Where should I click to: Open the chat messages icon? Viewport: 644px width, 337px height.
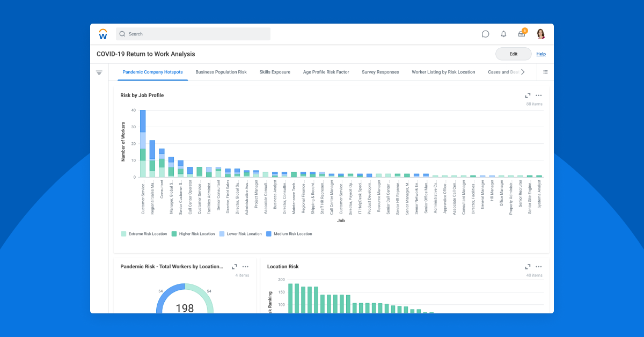point(486,33)
